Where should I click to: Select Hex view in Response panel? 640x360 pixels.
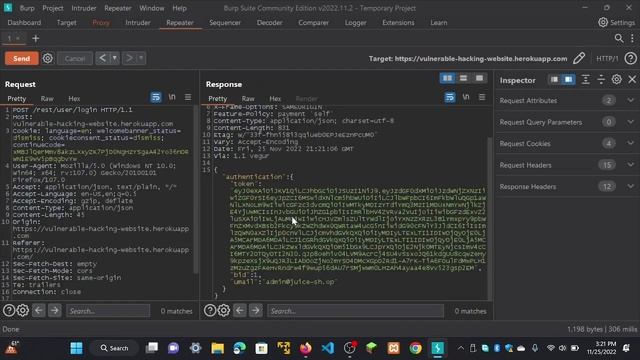275,99
